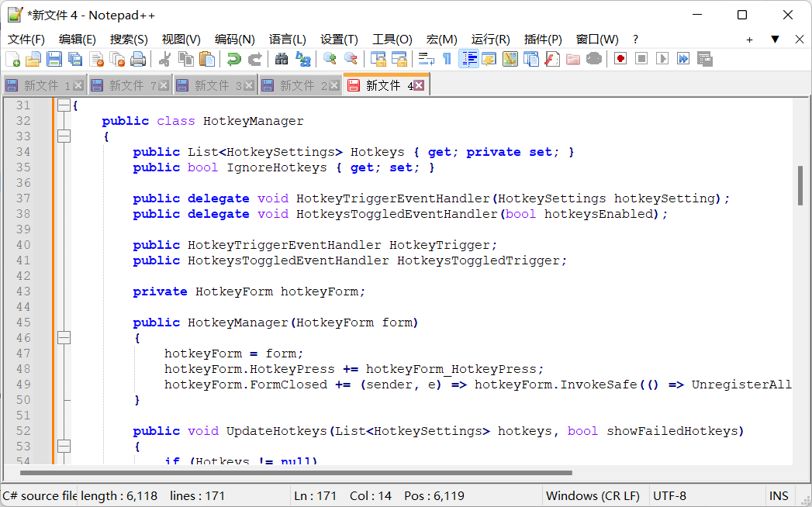Save the current file
This screenshot has width=812, height=507.
pos(54,59)
